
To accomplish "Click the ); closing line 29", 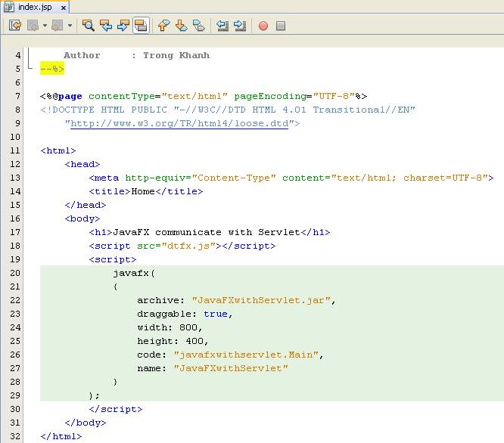I will (94, 395).
